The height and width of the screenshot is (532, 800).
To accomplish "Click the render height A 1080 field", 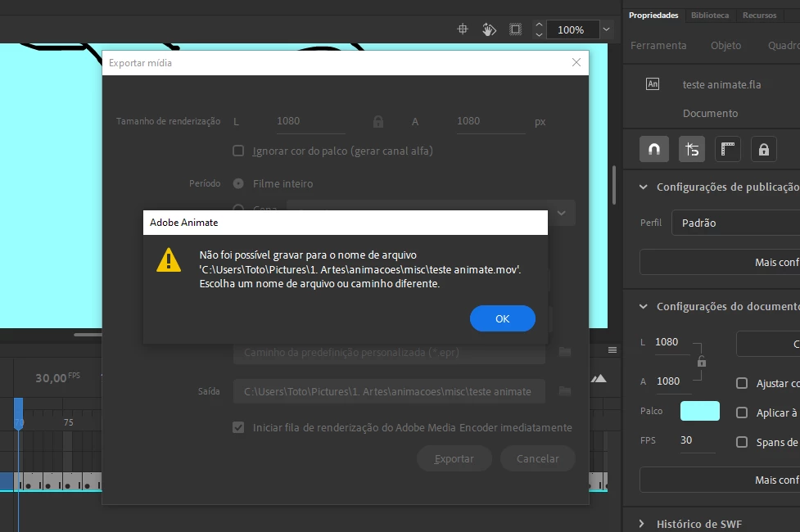I will coord(490,121).
